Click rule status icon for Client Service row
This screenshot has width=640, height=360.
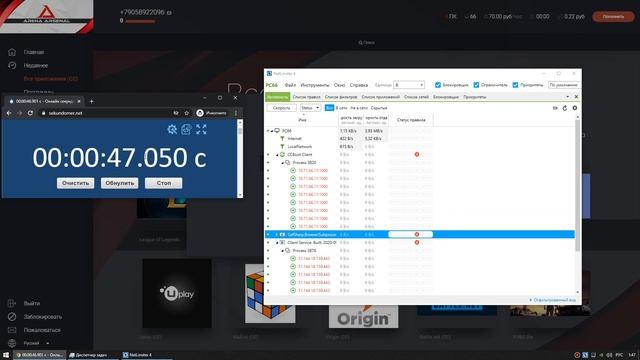pos(417,242)
